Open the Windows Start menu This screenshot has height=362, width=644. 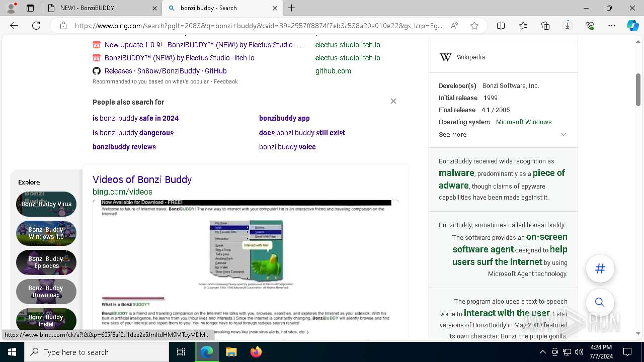coord(12,352)
